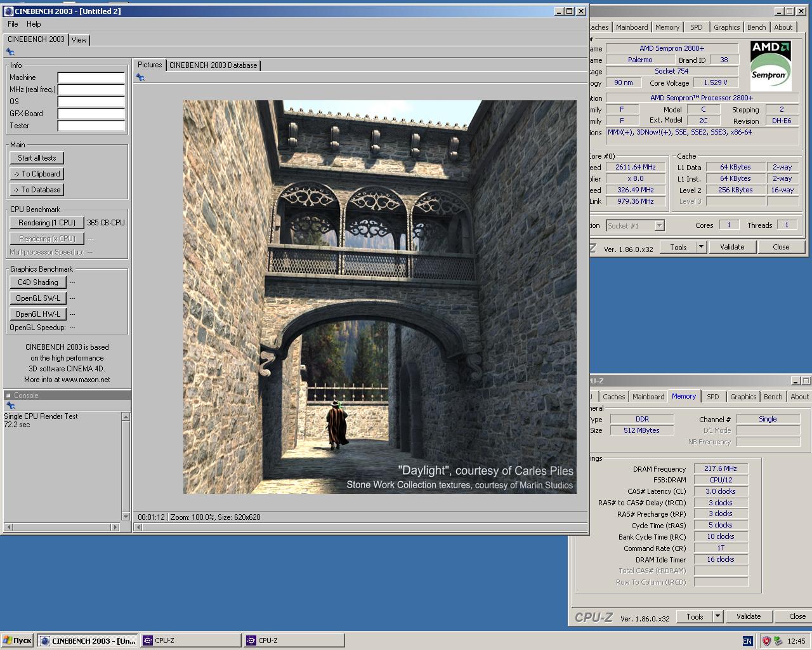Click the picture view horizontal scroll left arrow

140,527
